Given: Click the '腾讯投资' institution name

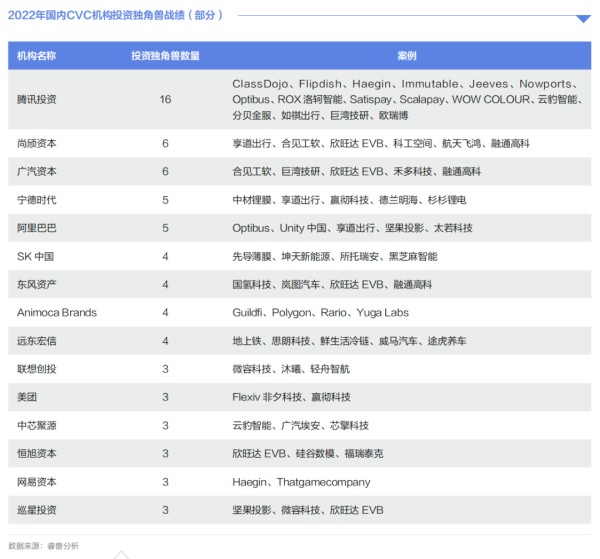Looking at the screenshot, I should point(37,99).
